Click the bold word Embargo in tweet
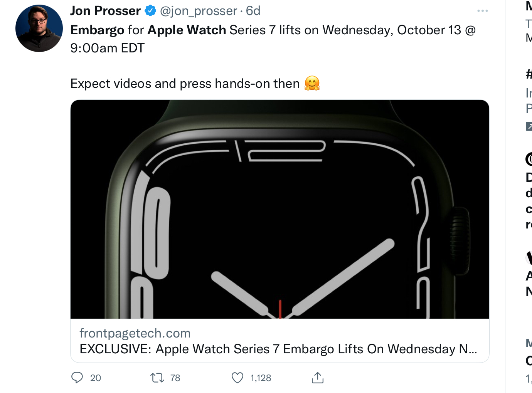 tap(97, 30)
